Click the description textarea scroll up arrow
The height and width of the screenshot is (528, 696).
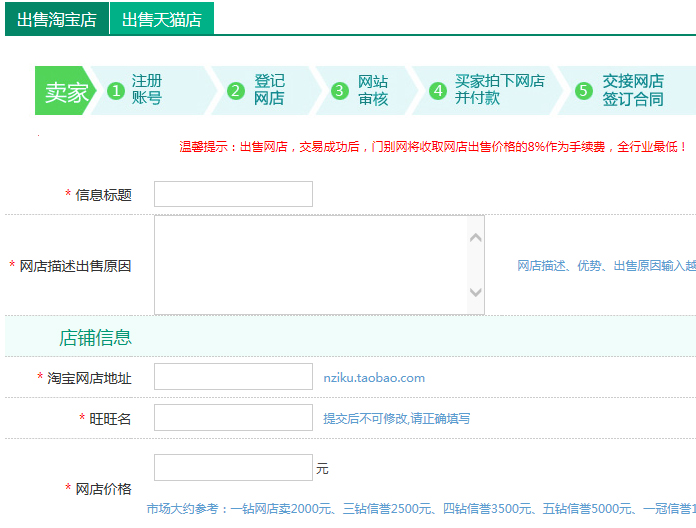[476, 238]
